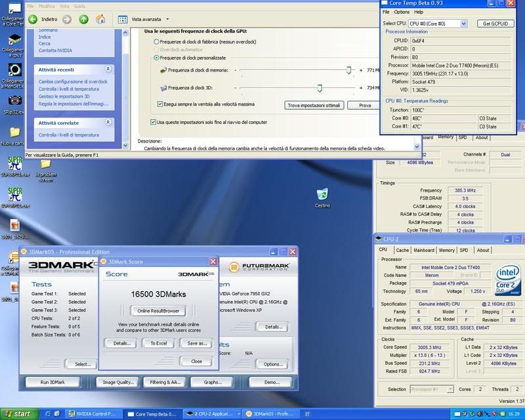Select the disabled Overclock automatico radio

pos(156,50)
